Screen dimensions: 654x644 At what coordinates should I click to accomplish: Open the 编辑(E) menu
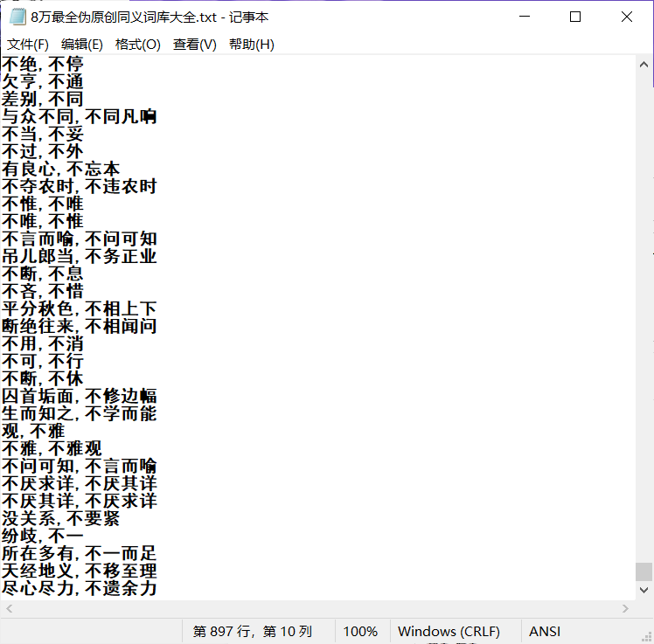point(81,45)
